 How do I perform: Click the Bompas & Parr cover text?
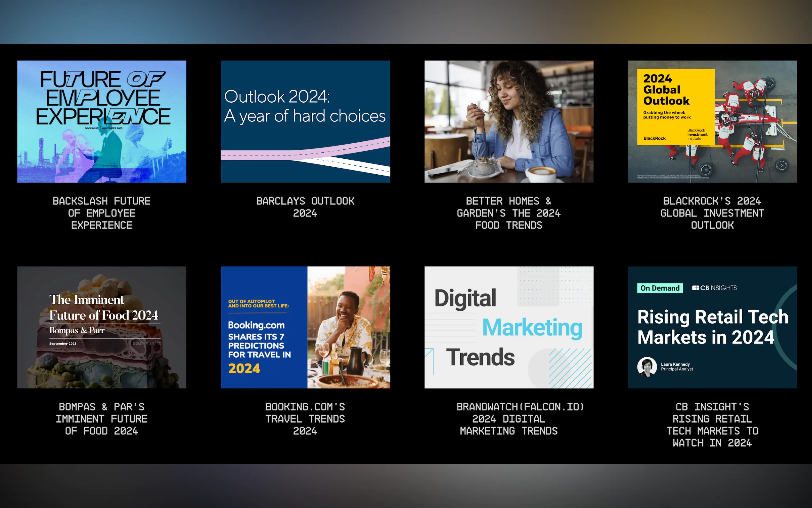tap(77, 330)
